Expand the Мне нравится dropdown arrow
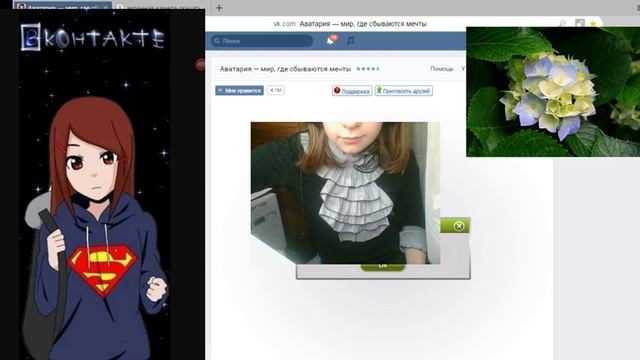Image resolution: width=640 pixels, height=360 pixels. pyautogui.click(x=220, y=91)
